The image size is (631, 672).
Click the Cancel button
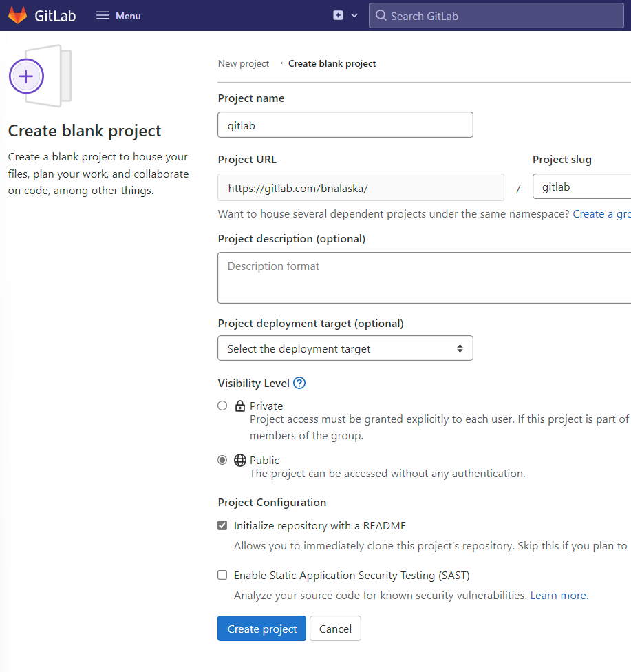point(335,628)
